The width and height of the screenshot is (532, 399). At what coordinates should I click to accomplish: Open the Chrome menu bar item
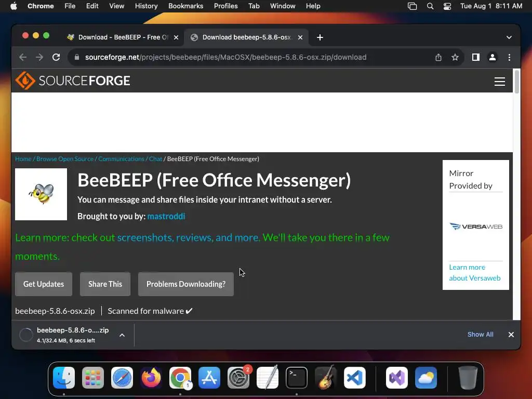41,6
